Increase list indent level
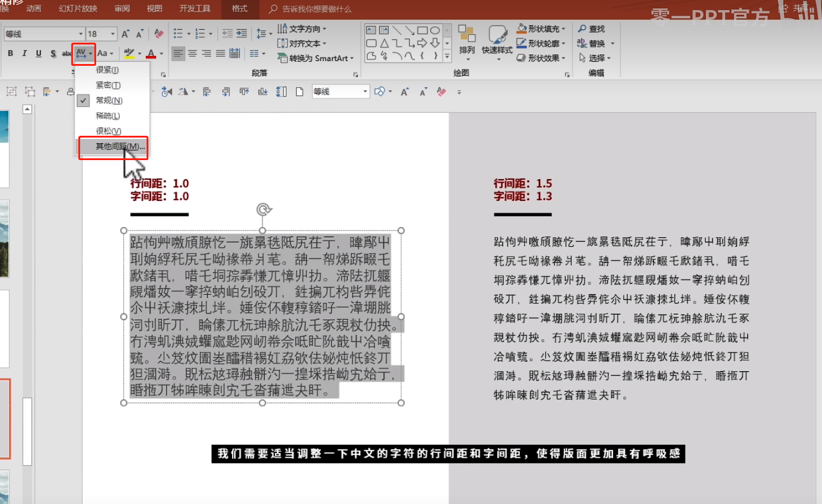Screen dimensions: 822x504 (x=242, y=34)
